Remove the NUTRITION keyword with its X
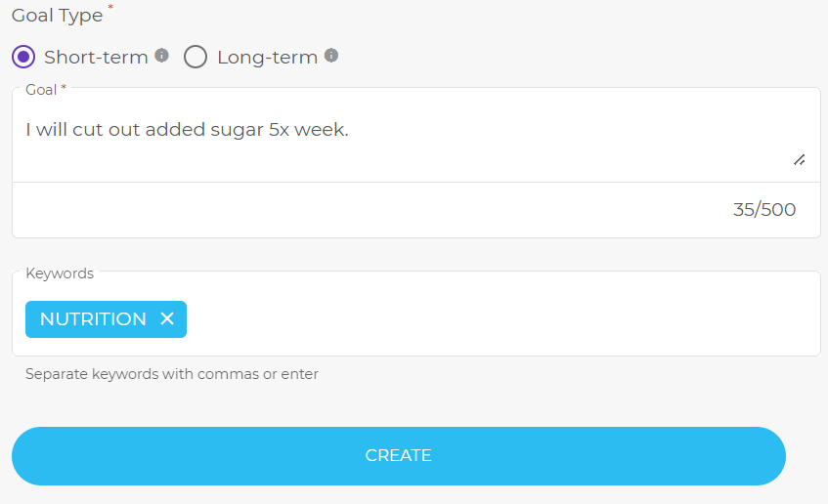The height and width of the screenshot is (504, 828). [167, 319]
